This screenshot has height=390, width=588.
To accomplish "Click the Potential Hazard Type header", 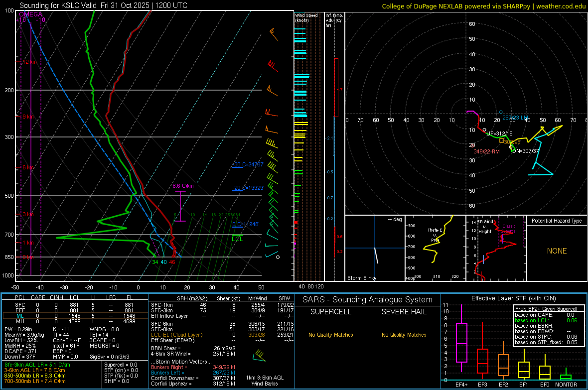I will click(557, 221).
